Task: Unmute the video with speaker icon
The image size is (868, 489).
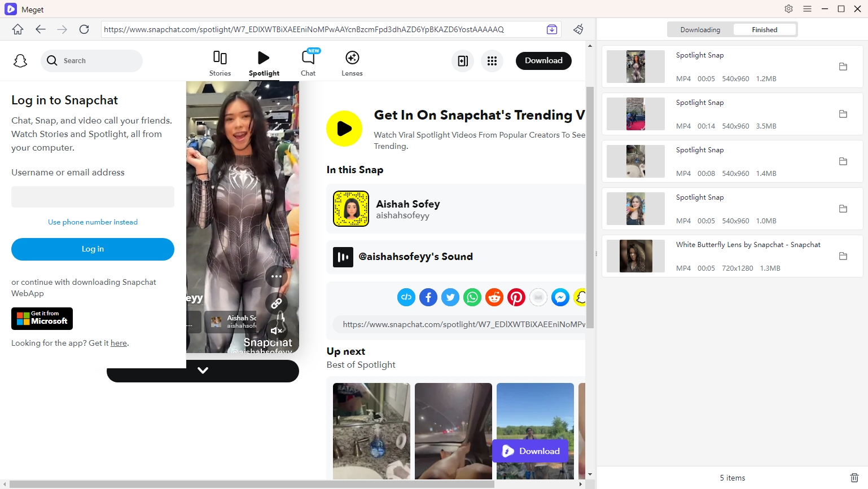Action: 276,331
